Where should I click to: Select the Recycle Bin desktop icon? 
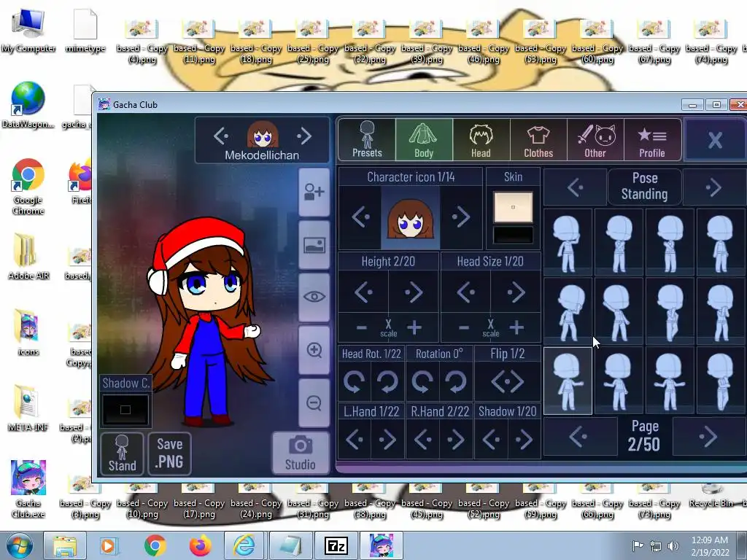click(x=711, y=496)
